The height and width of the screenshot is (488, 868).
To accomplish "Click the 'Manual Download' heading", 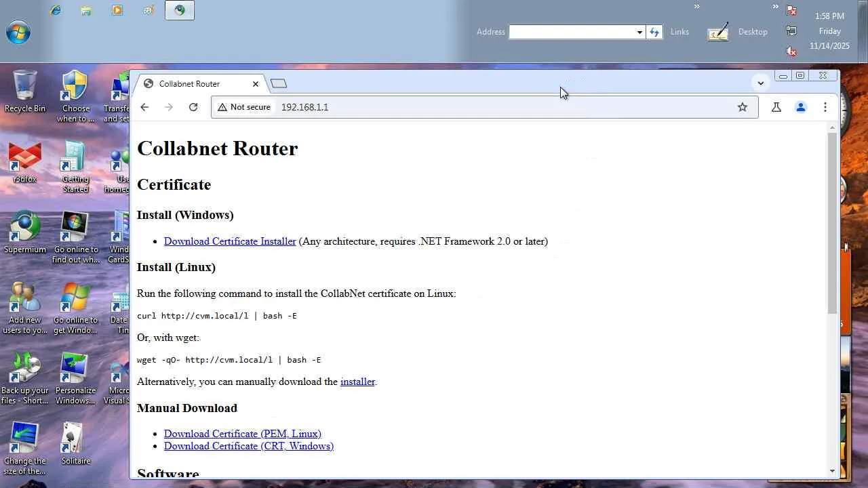I will tap(187, 408).
